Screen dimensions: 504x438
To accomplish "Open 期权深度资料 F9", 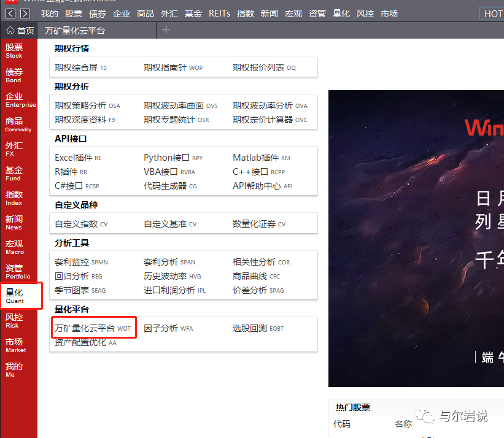I will point(85,120).
